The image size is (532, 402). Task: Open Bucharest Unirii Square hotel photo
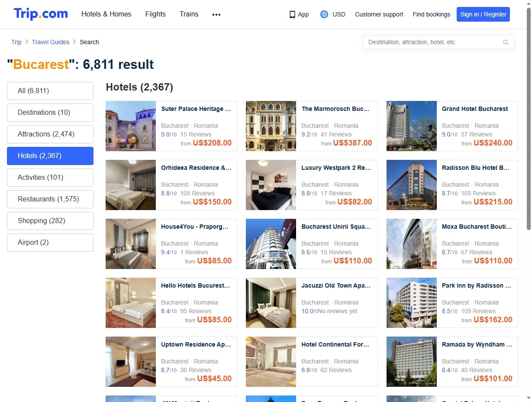(271, 244)
